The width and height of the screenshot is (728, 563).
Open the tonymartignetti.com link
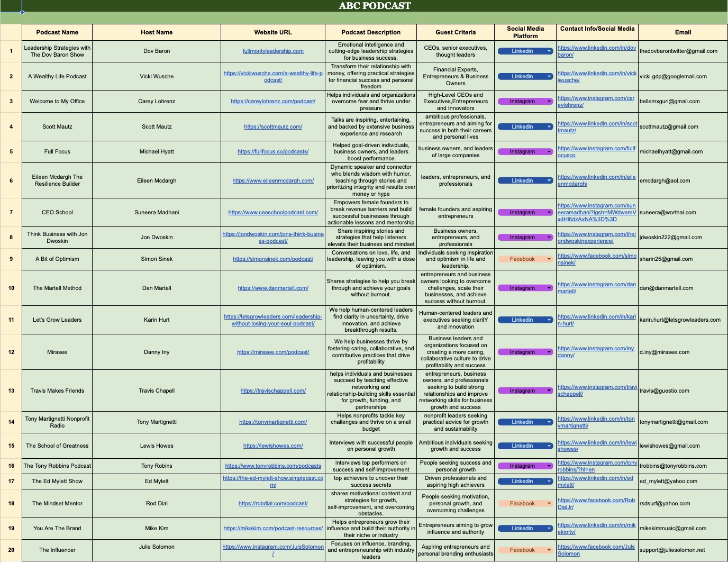click(273, 422)
